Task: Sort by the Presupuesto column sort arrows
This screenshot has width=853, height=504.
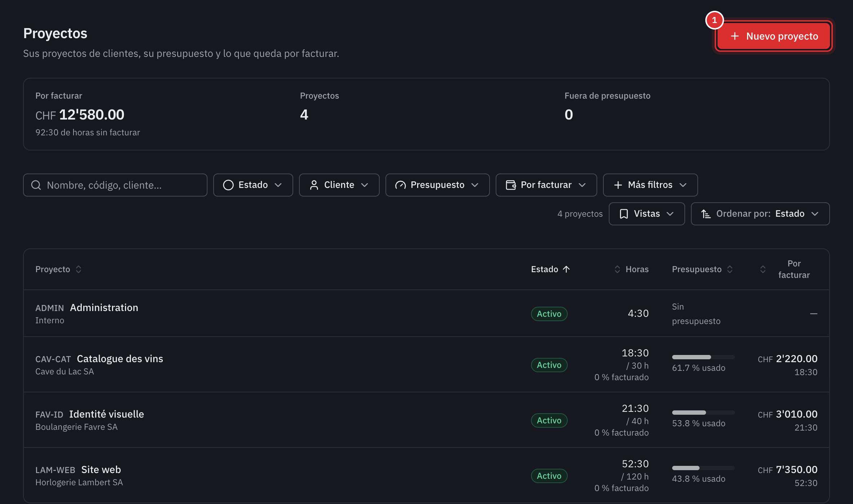Action: [730, 269]
